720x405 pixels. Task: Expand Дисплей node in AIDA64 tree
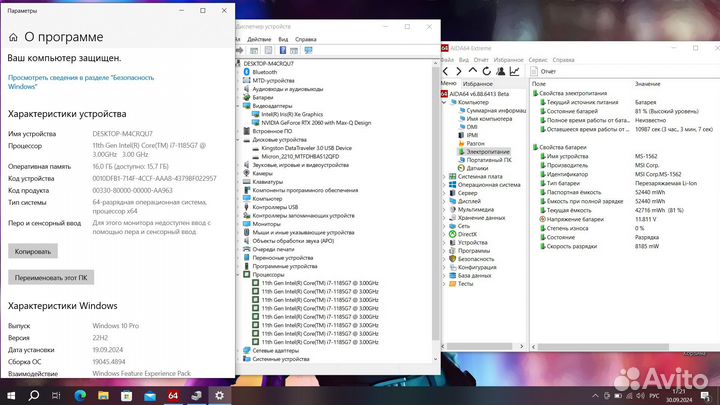click(x=444, y=201)
